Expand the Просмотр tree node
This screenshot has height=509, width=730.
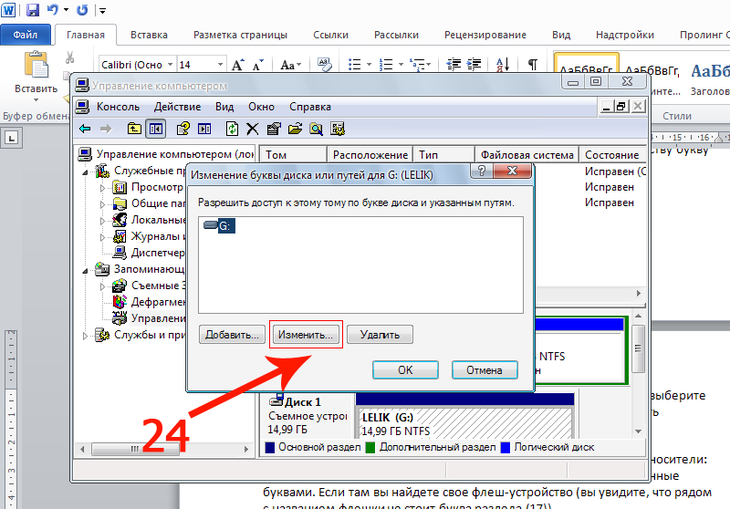103,188
